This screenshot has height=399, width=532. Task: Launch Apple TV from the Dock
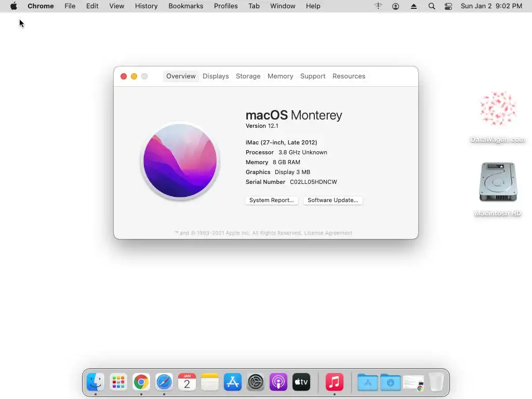(x=301, y=382)
